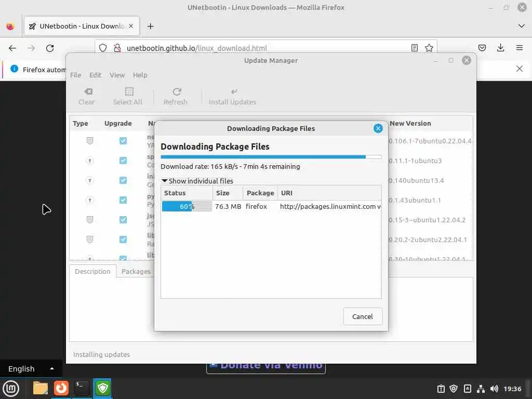
Task: Open the Firefox hamburger application menu
Action: pyautogui.click(x=519, y=48)
